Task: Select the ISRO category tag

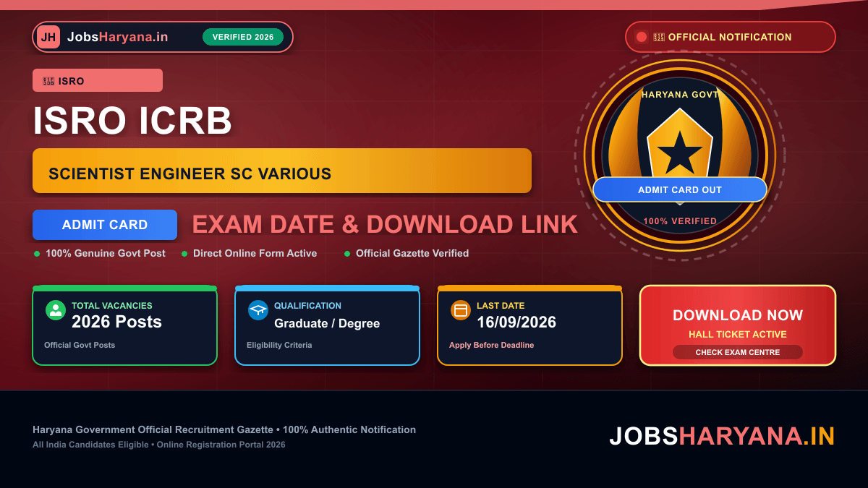Action: point(98,80)
